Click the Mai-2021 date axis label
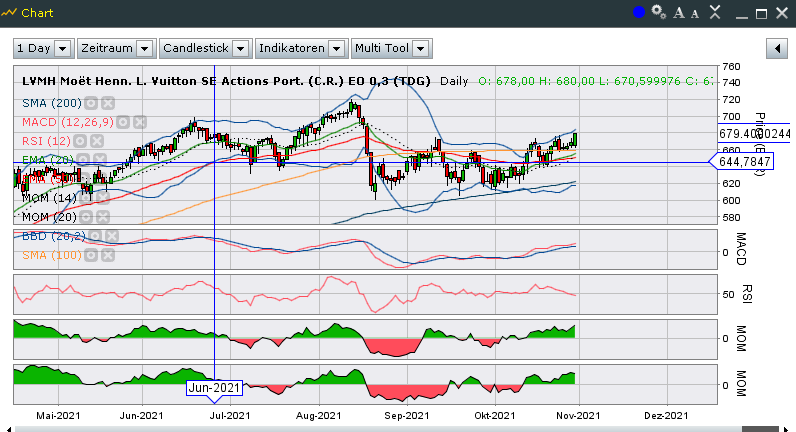The image size is (796, 432). pyautogui.click(x=58, y=416)
